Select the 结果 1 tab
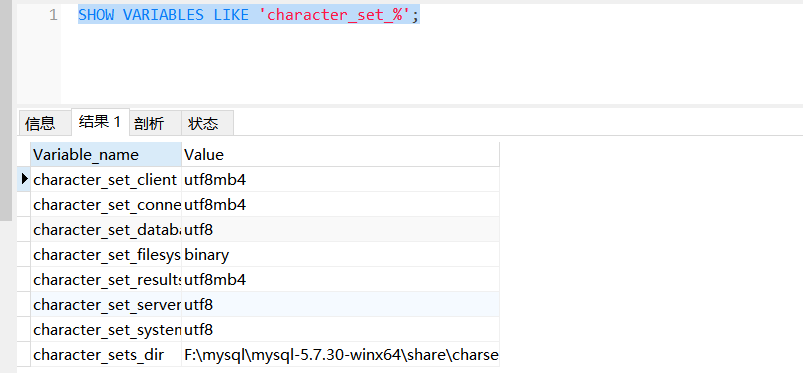This screenshot has width=803, height=373. [x=100, y=122]
